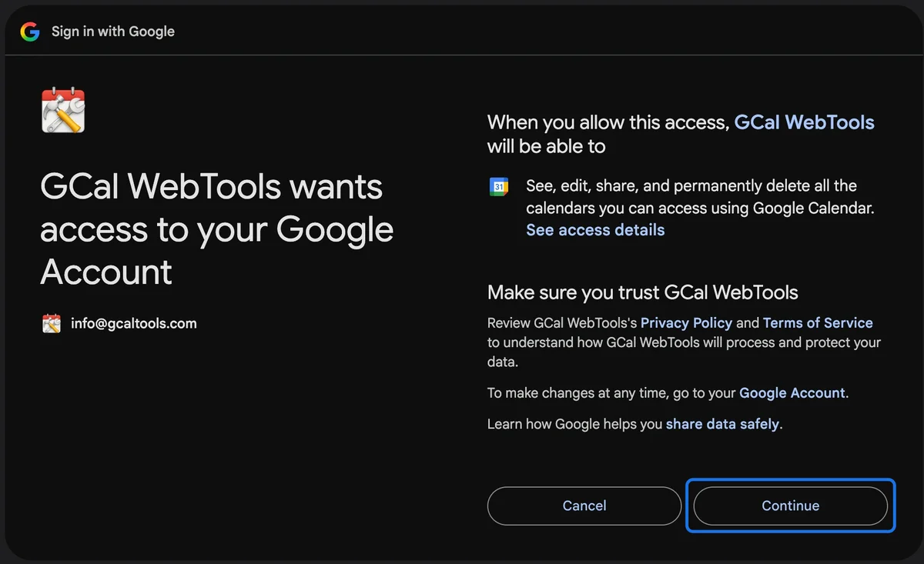
Task: Open the Privacy Policy link
Action: click(686, 323)
